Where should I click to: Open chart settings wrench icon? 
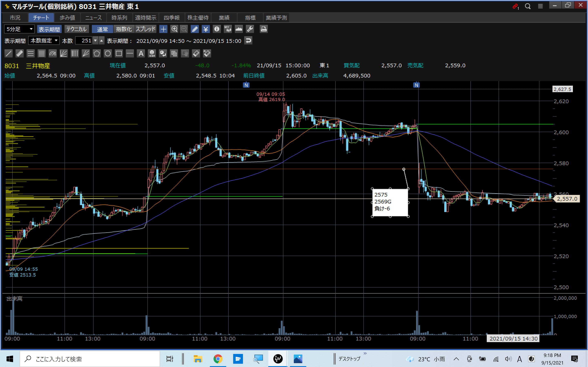(x=250, y=29)
